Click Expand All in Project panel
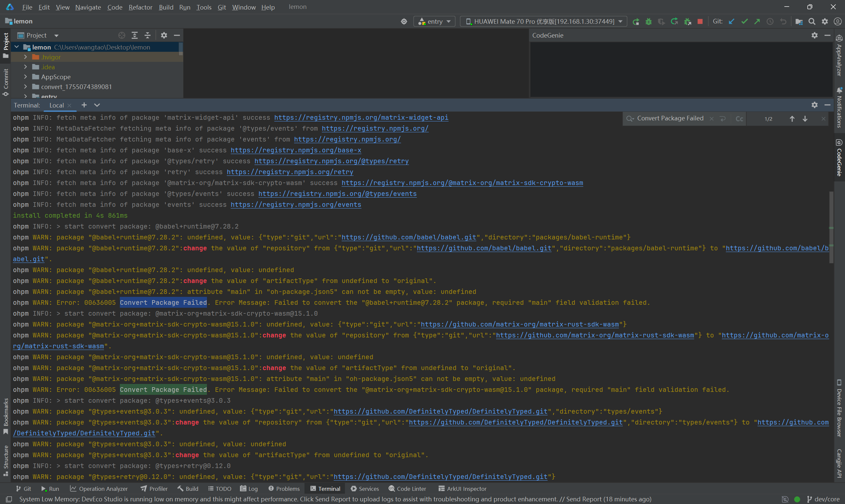This screenshot has height=504, width=845. (x=135, y=35)
